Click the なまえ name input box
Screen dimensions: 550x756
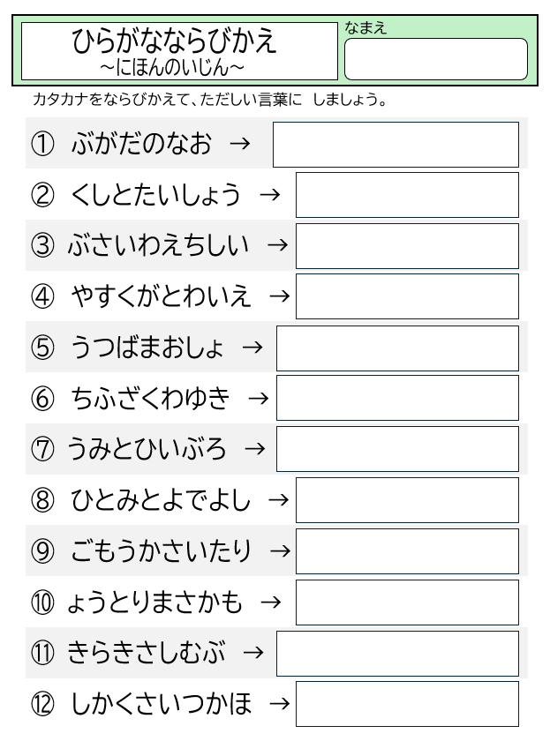click(x=435, y=59)
